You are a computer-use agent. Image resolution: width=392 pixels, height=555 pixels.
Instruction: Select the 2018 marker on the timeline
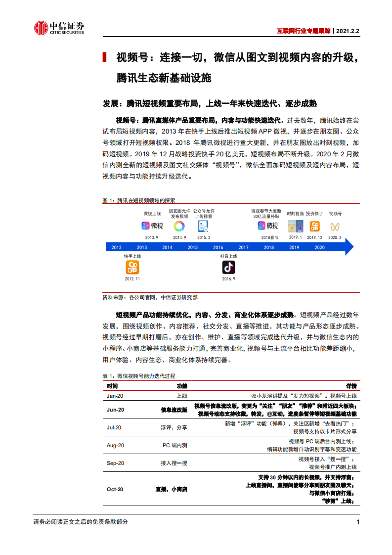pos(269,247)
